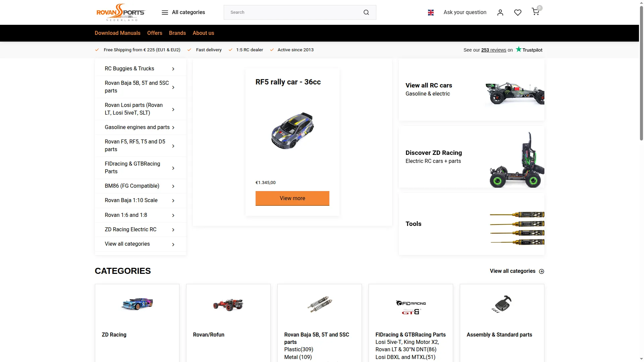Click Active since 2013 text

pos(296,50)
